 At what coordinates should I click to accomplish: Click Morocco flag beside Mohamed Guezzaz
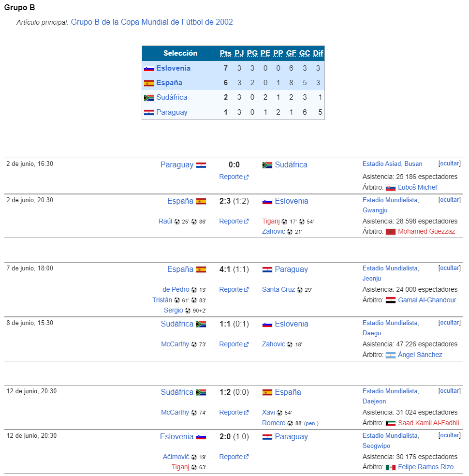[390, 232]
